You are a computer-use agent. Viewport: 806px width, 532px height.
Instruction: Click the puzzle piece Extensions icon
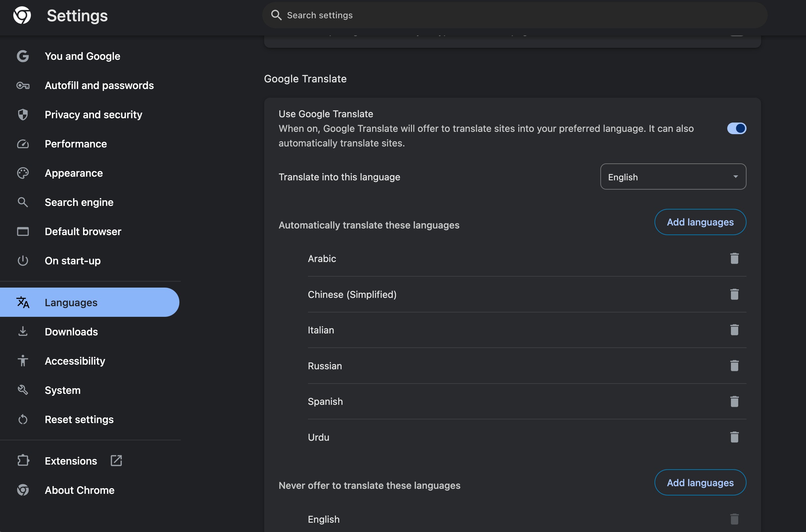[x=23, y=460]
